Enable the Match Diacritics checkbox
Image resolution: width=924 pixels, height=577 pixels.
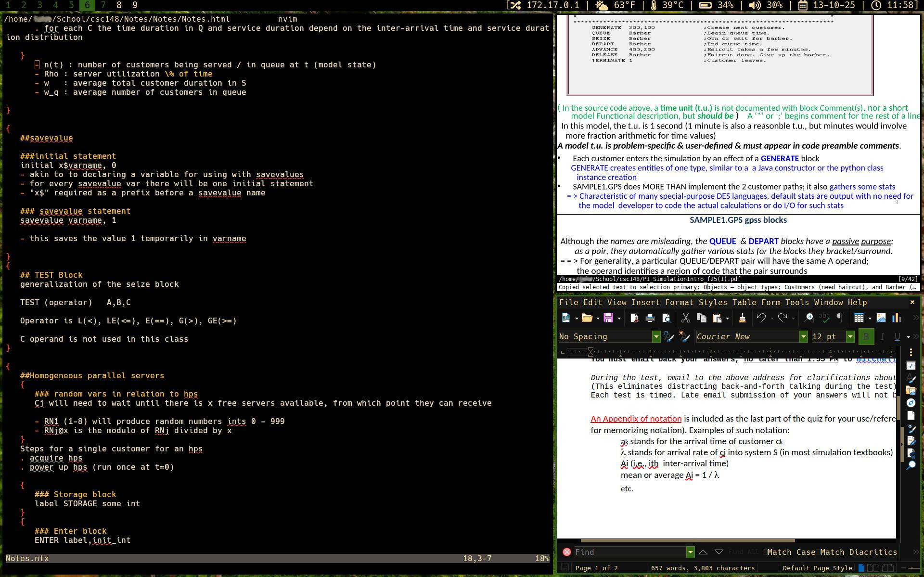pos(818,552)
